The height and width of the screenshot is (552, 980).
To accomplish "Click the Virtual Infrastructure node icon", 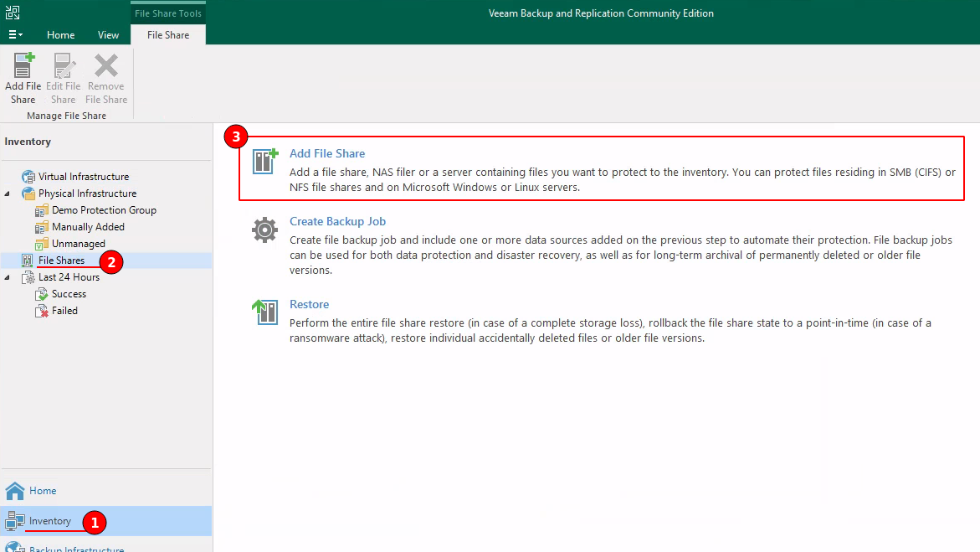I will click(x=28, y=177).
